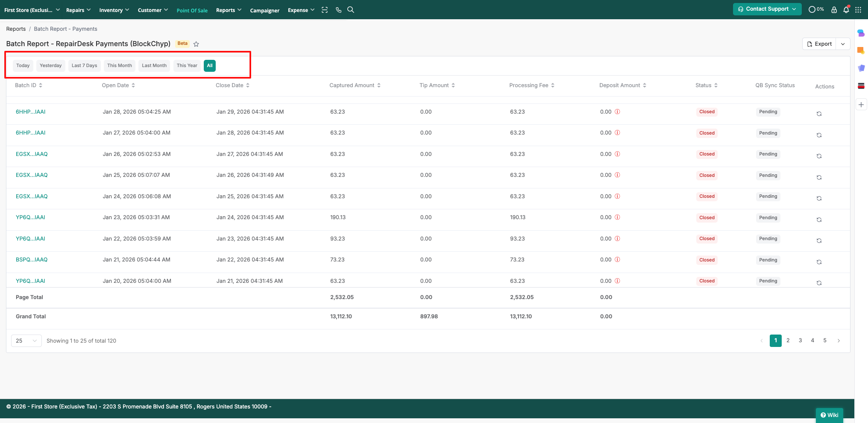Open the phone call icon in navbar
Screen dimensions: 868x423
coord(338,10)
